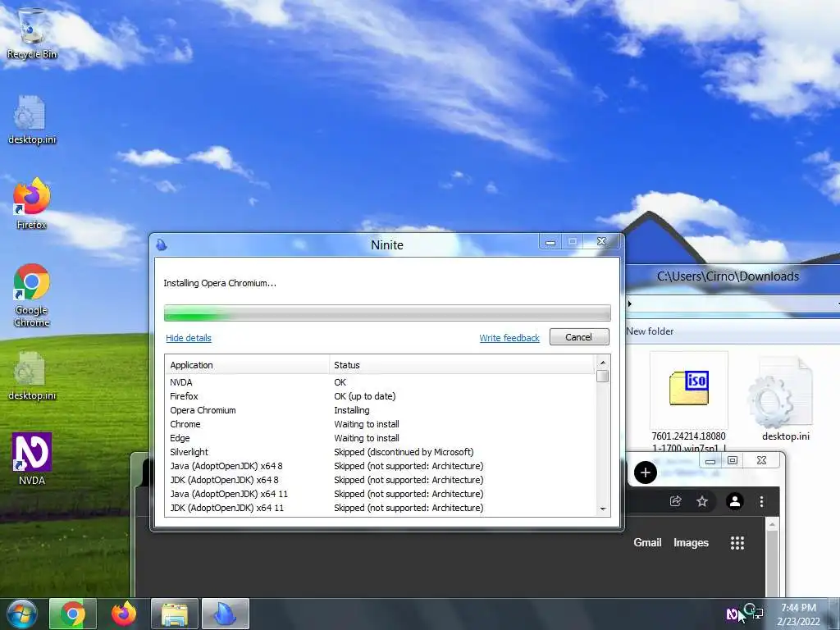
Task: Click the NVDA system tray icon
Action: click(x=732, y=614)
